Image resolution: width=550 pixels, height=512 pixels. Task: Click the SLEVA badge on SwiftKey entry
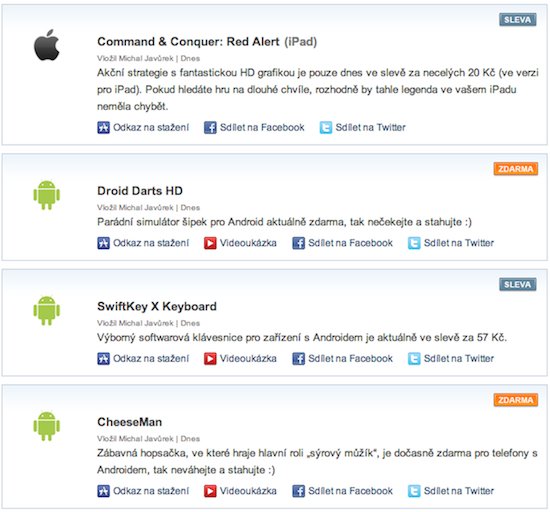click(518, 284)
